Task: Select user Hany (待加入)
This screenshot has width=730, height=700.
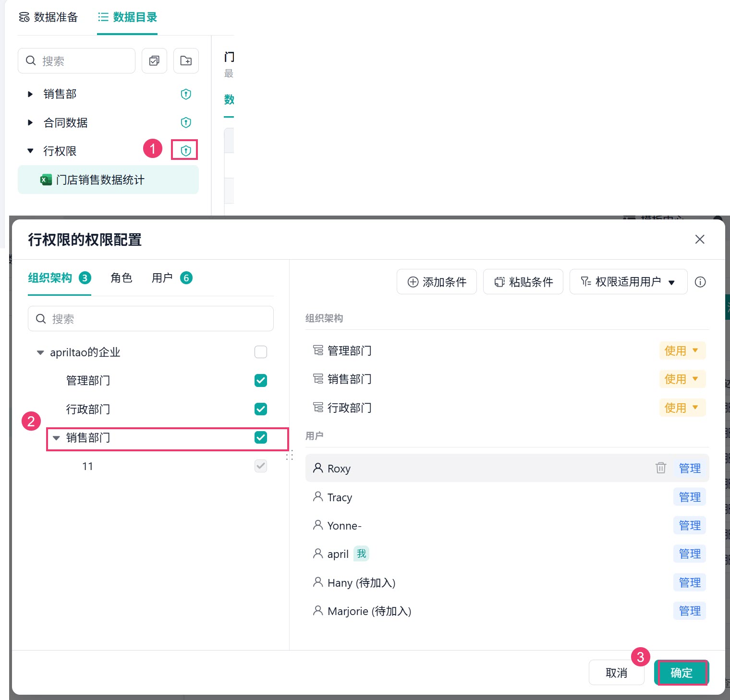Action: coord(507,582)
